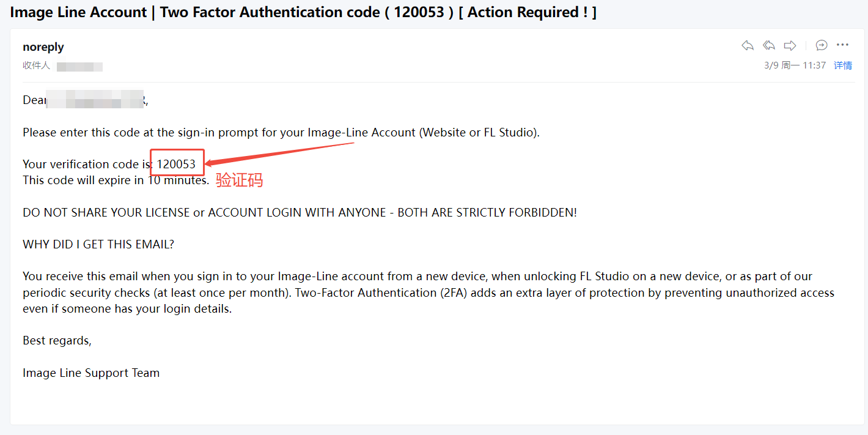Click the 'DO NOT SHARE YOUR LICENSE' warning line
The width and height of the screenshot is (868, 435).
(300, 212)
